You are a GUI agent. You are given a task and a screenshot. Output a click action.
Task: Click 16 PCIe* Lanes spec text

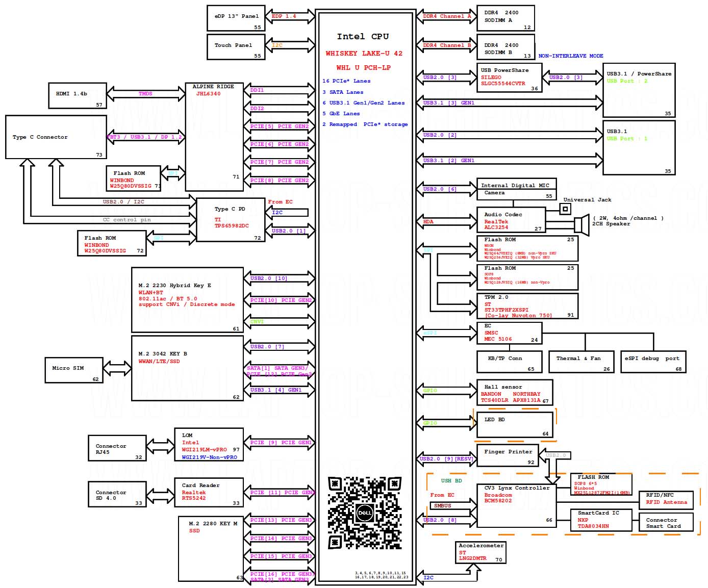click(346, 81)
